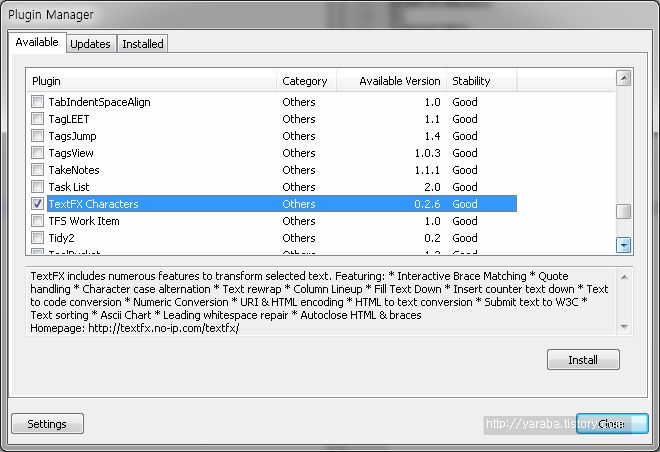The image size is (660, 452).
Task: Check the TagLEET plugin checkbox
Action: click(x=37, y=119)
